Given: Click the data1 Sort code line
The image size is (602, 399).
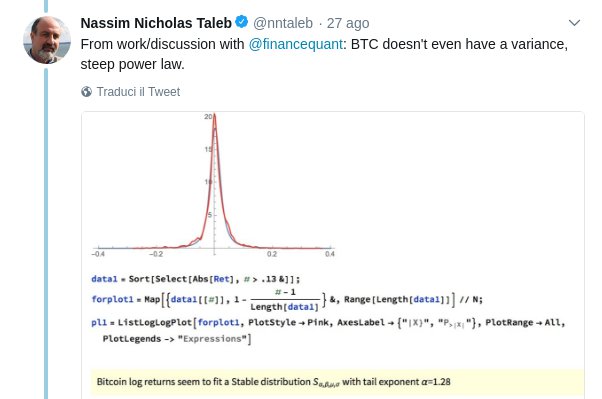Looking at the screenshot, I should pos(195,279).
